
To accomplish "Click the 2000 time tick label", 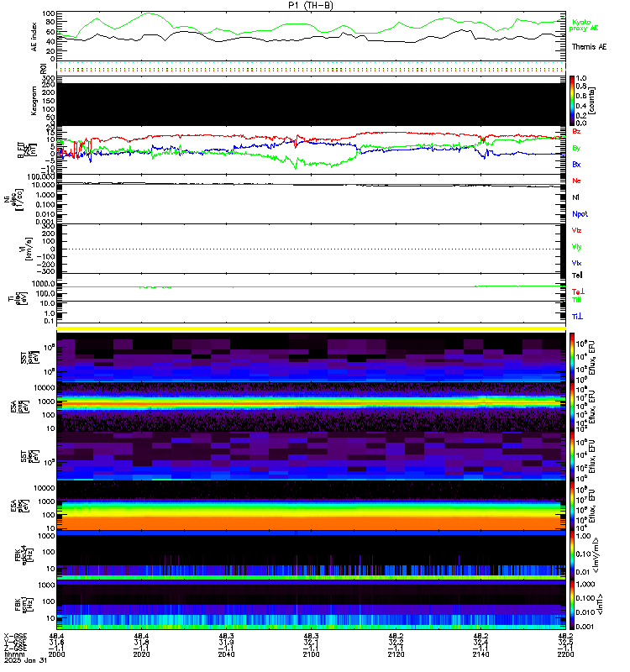I will 56,654.
